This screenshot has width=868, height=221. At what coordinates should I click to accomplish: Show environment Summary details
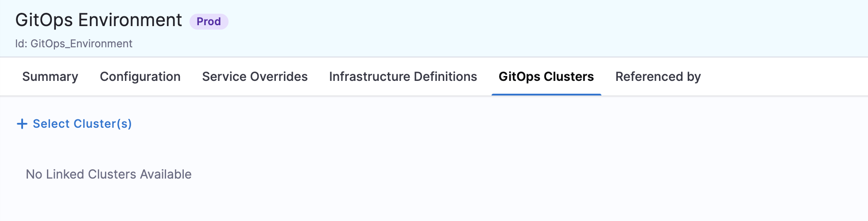point(50,76)
